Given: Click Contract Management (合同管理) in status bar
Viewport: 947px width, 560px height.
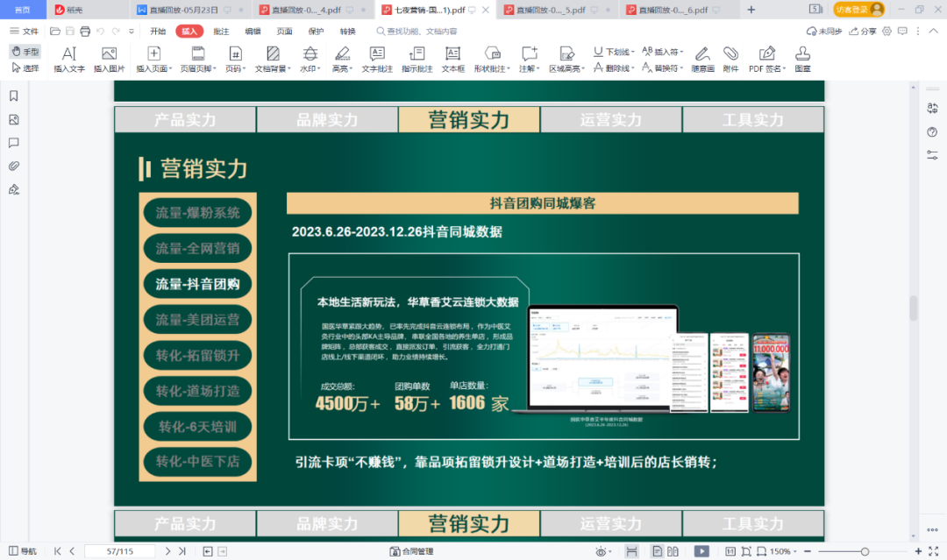Looking at the screenshot, I should coord(411,551).
